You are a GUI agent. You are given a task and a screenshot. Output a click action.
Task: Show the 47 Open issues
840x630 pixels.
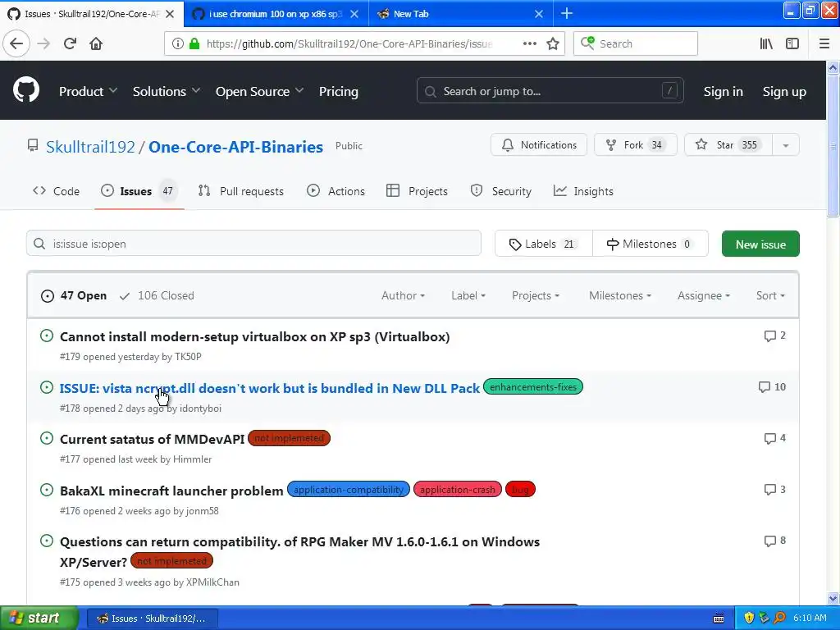[x=73, y=295]
